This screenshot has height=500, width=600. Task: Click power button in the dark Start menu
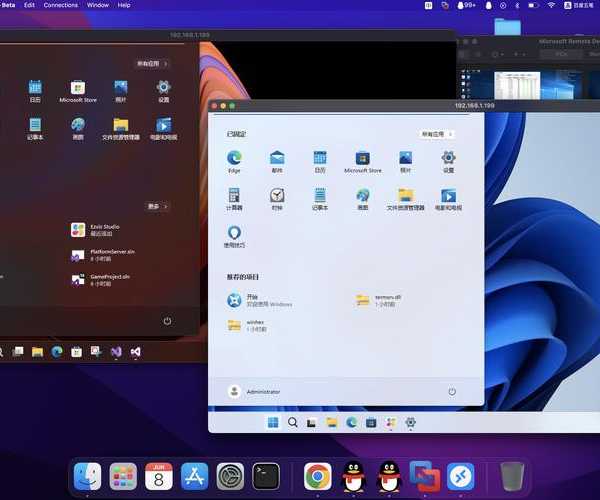(167, 321)
